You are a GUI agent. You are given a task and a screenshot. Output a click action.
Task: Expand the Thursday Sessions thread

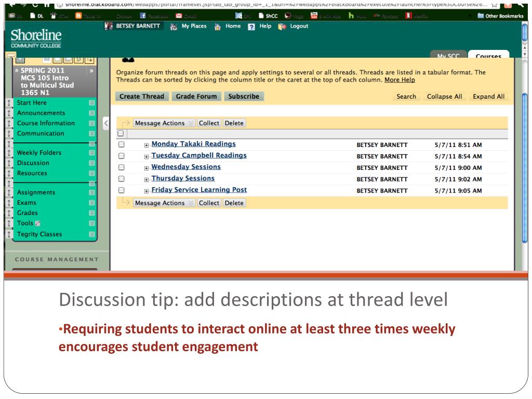pyautogui.click(x=146, y=180)
